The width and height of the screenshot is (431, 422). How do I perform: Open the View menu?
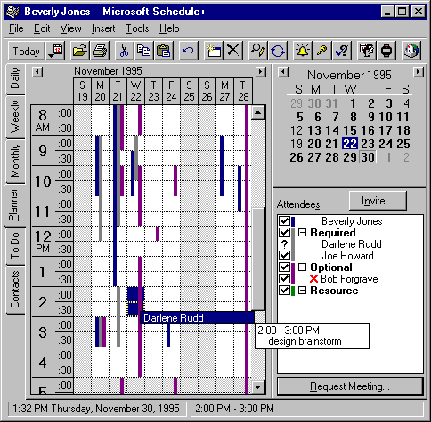click(x=71, y=29)
